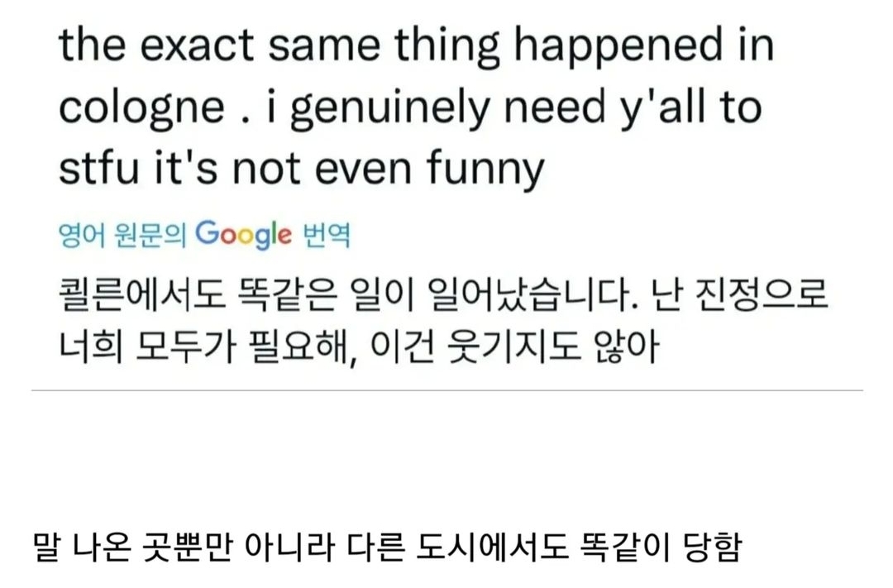This screenshot has height=588, width=893.
Task: Click the Google logo in translation label
Action: [244, 236]
